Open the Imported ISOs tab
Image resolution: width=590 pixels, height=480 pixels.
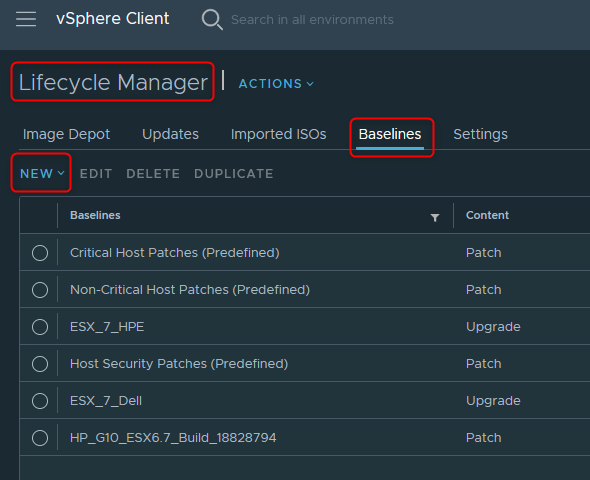(x=278, y=134)
